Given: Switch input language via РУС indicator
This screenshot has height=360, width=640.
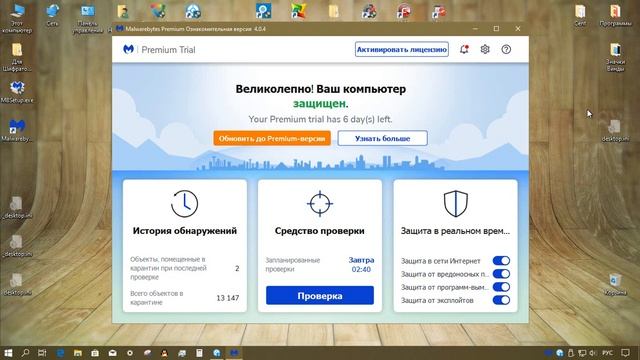Looking at the screenshot, I should [608, 353].
